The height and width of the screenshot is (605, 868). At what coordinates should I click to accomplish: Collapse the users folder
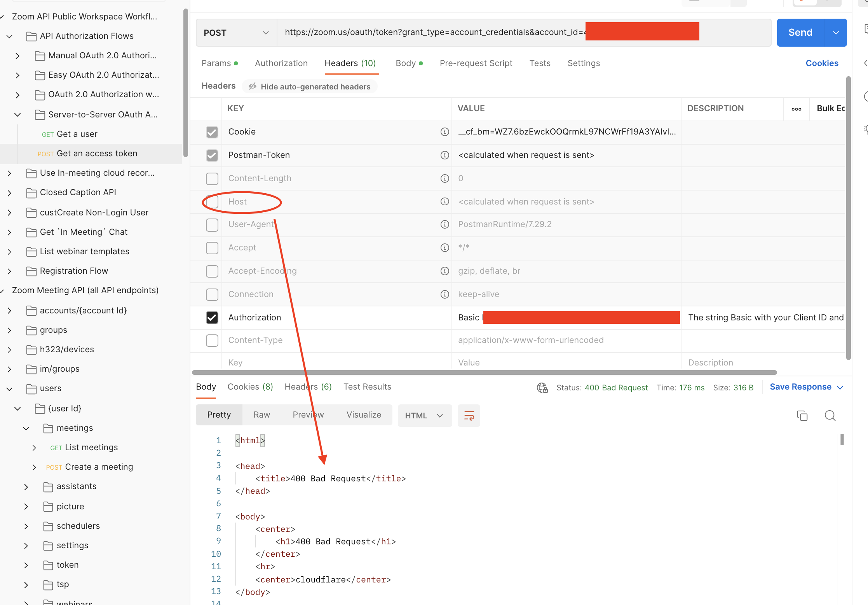click(9, 389)
